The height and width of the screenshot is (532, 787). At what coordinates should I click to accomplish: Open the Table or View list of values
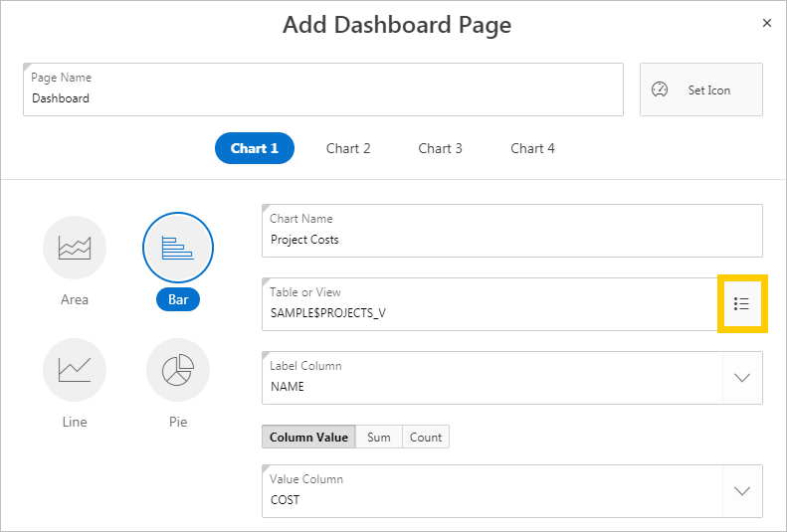point(742,303)
